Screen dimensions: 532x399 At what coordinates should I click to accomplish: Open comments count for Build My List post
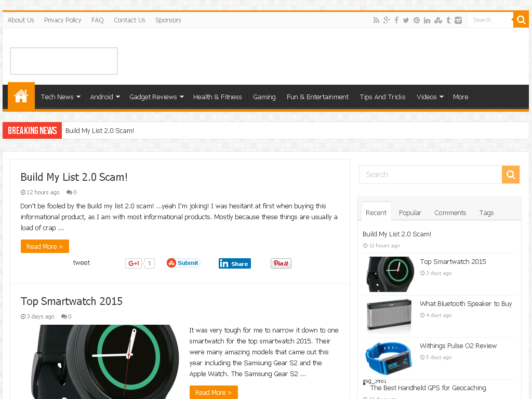(72, 192)
